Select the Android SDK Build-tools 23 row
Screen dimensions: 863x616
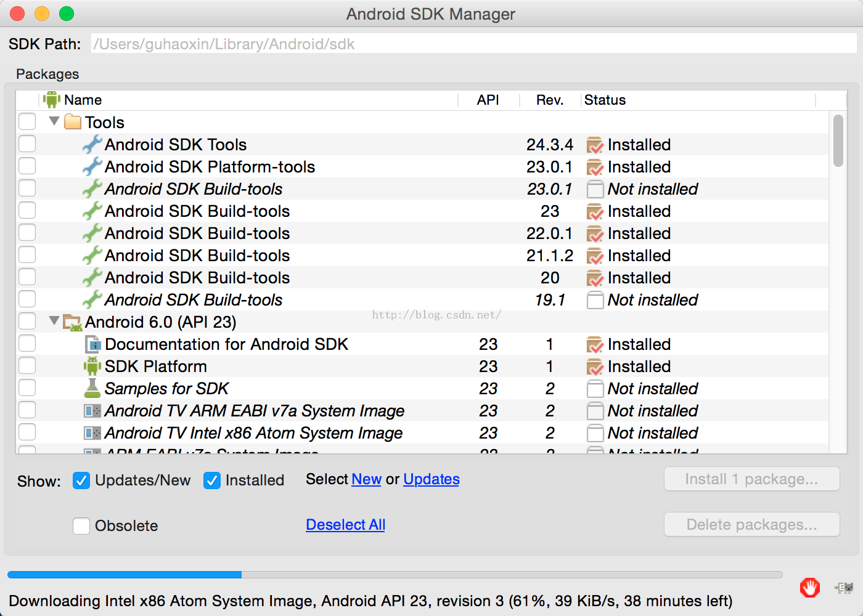[x=422, y=211]
